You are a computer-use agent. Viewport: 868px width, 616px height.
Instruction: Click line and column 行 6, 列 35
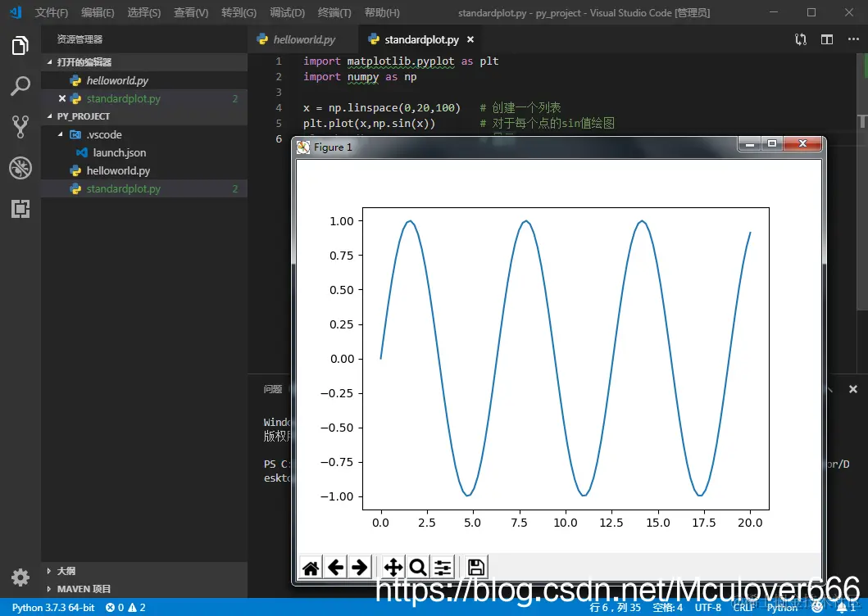point(615,607)
